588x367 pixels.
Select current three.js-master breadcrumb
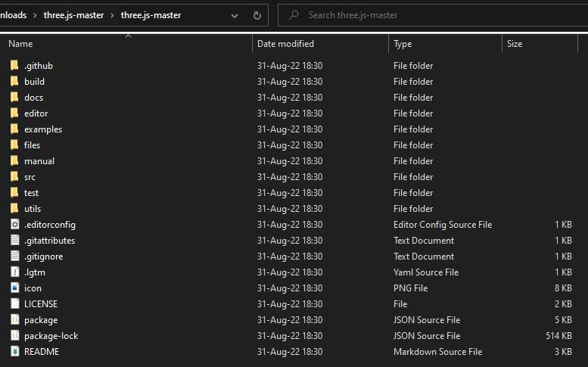(x=151, y=15)
